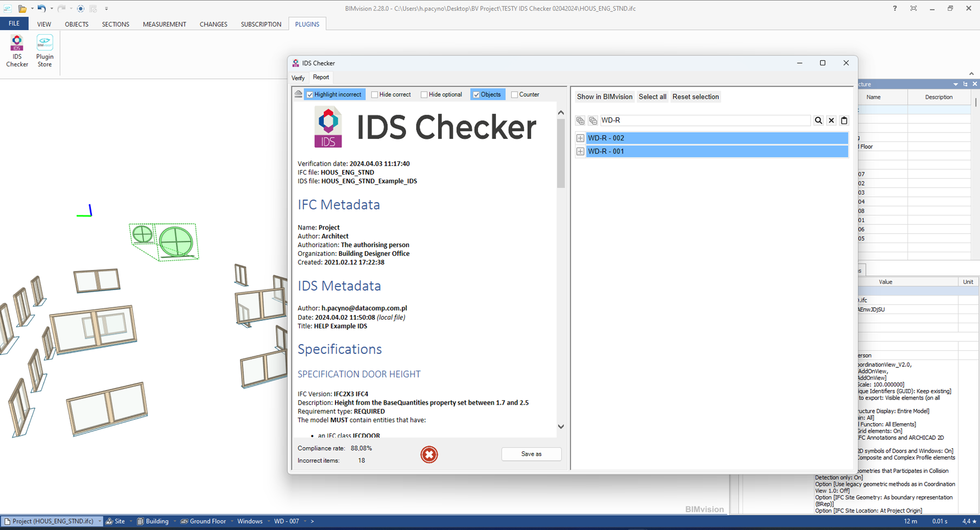Search for WD-R with magnifier icon
The image size is (980, 530).
point(818,120)
